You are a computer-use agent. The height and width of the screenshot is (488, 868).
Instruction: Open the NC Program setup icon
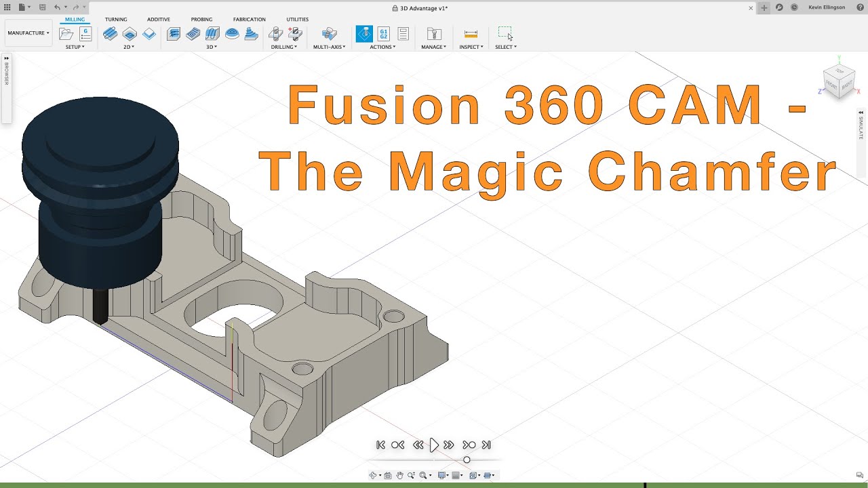click(85, 33)
